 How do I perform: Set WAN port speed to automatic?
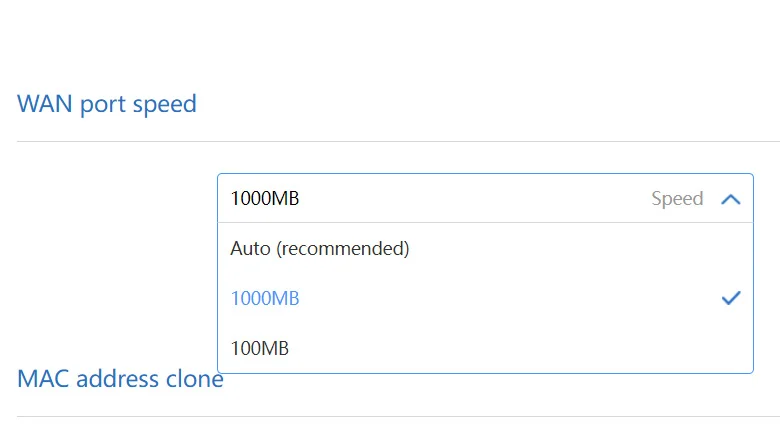[x=320, y=248]
